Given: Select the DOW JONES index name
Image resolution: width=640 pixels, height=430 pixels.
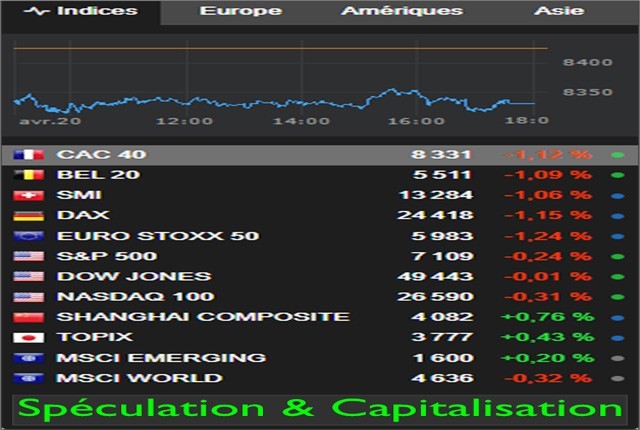Looking at the screenshot, I should point(119,276).
